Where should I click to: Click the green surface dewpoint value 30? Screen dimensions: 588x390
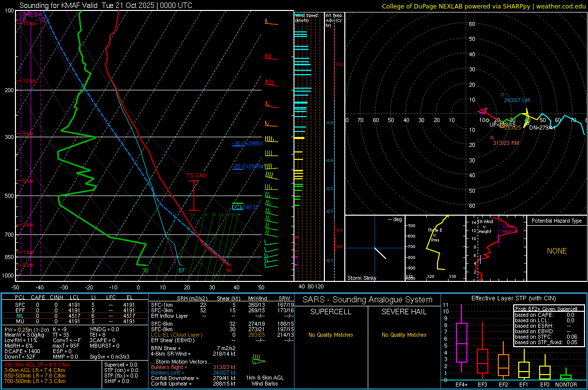click(145, 270)
